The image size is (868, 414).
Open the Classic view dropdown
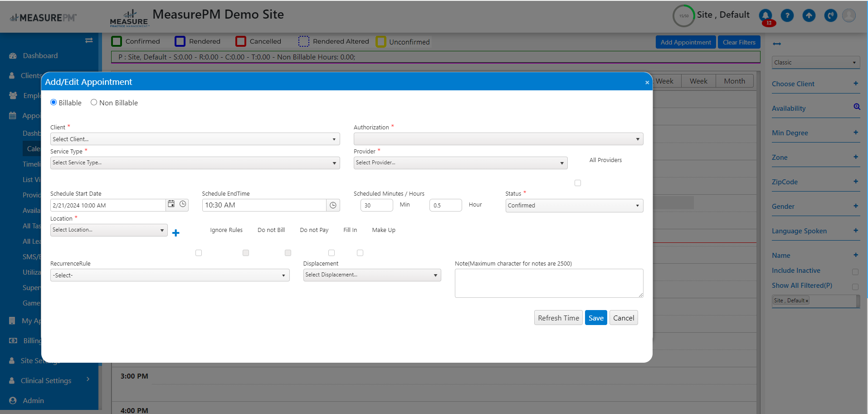pos(816,63)
